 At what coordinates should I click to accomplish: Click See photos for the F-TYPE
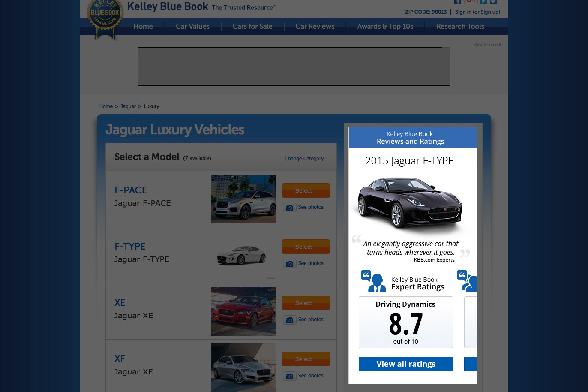coord(311,263)
